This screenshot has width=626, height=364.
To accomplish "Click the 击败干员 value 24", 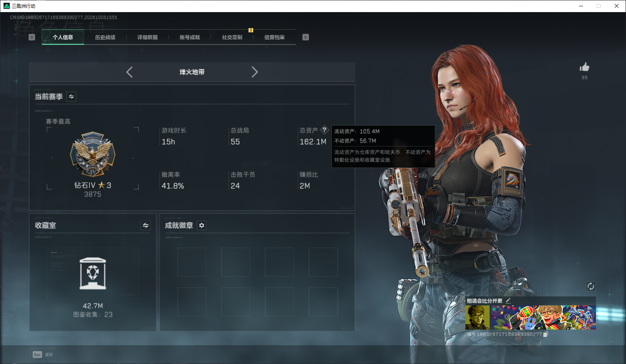I will [x=235, y=186].
